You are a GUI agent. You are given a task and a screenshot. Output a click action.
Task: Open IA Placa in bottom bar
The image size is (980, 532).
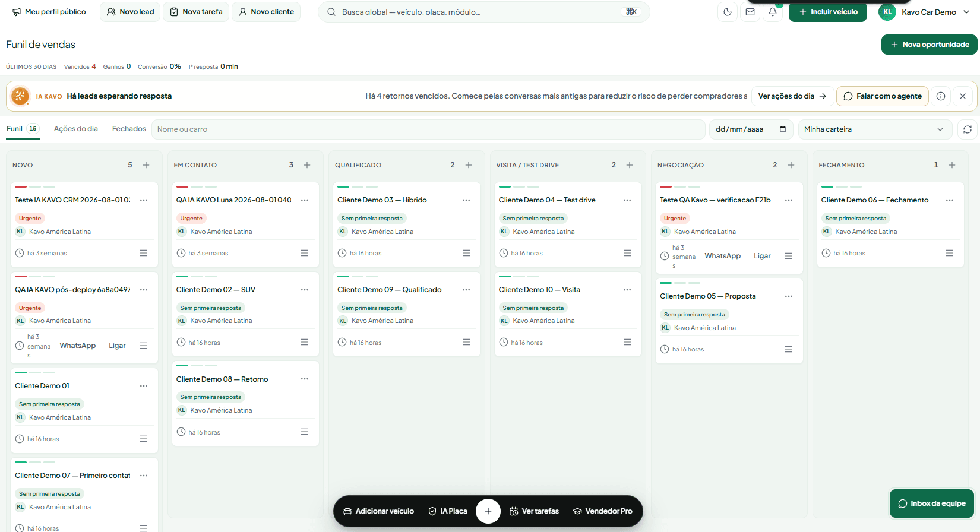pos(448,511)
